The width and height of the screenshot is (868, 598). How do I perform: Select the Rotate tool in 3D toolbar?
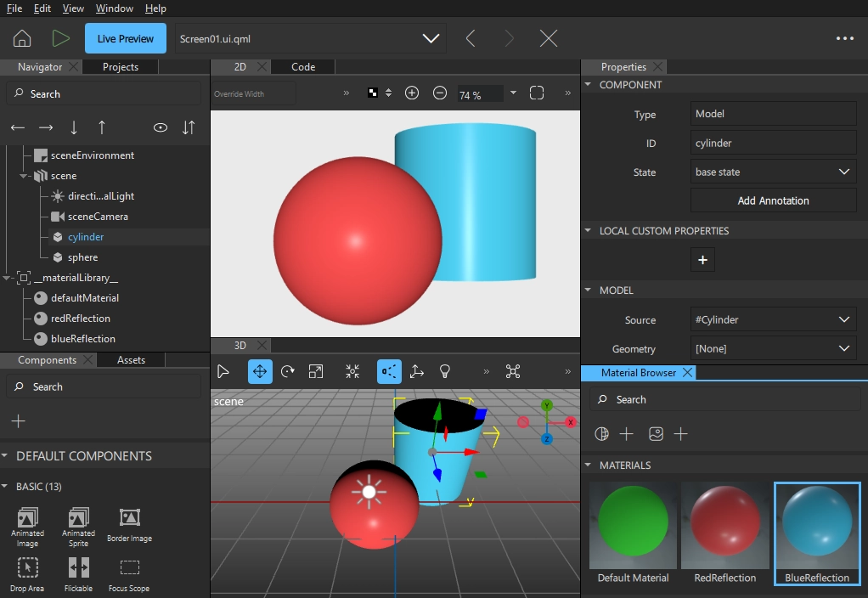coord(288,371)
